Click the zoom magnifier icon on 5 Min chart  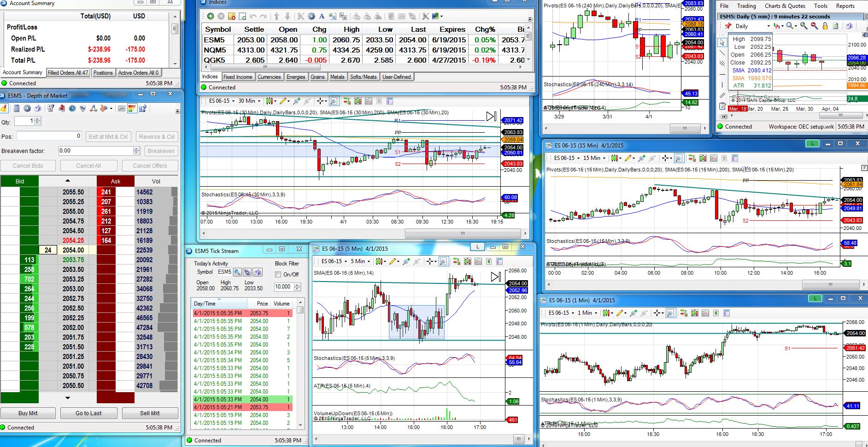(x=443, y=261)
